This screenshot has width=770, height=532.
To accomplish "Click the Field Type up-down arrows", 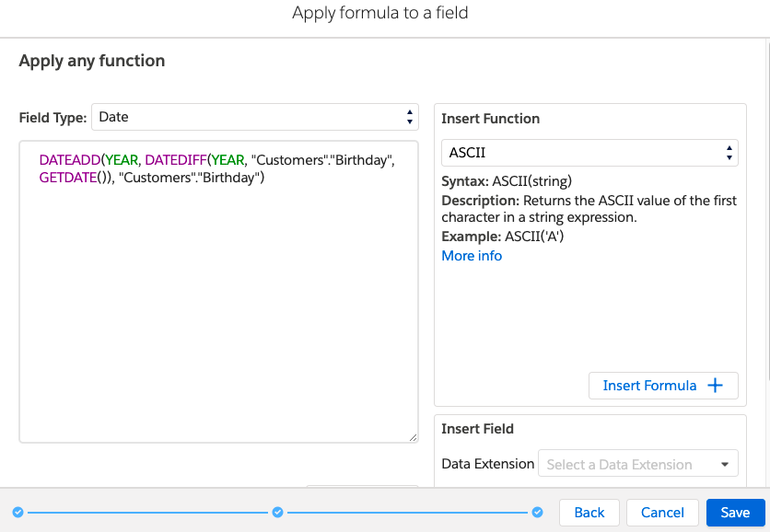I will (x=410, y=117).
